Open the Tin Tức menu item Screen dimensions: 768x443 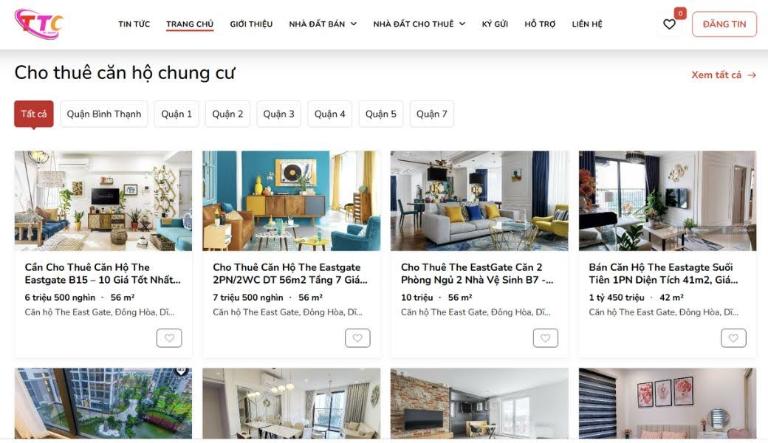(134, 24)
